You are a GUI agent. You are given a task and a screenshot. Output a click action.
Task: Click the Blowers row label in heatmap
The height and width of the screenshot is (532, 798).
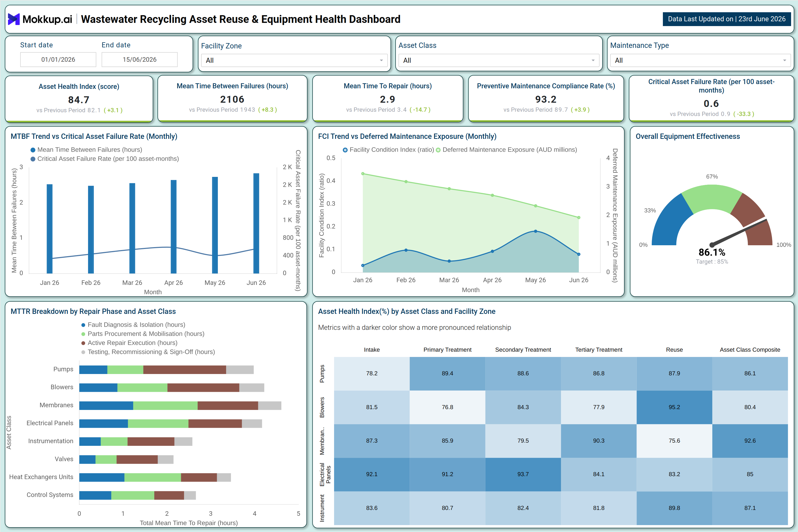322,407
